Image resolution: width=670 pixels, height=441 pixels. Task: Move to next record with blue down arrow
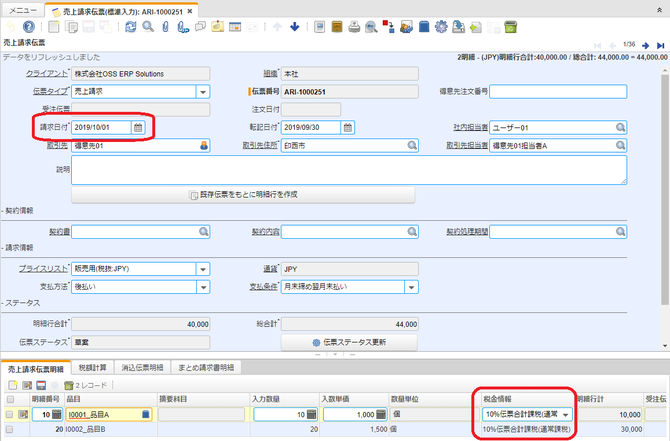294,27
